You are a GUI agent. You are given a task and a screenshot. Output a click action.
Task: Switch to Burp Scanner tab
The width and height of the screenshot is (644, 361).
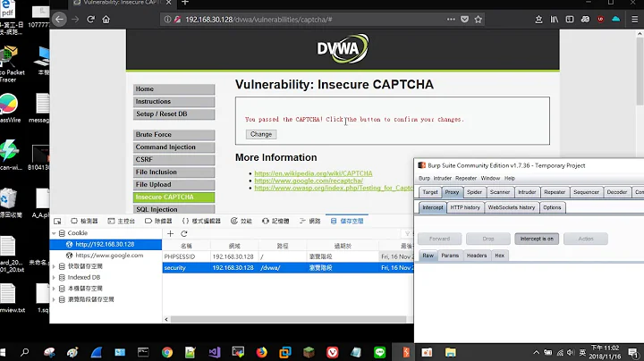[500, 192]
